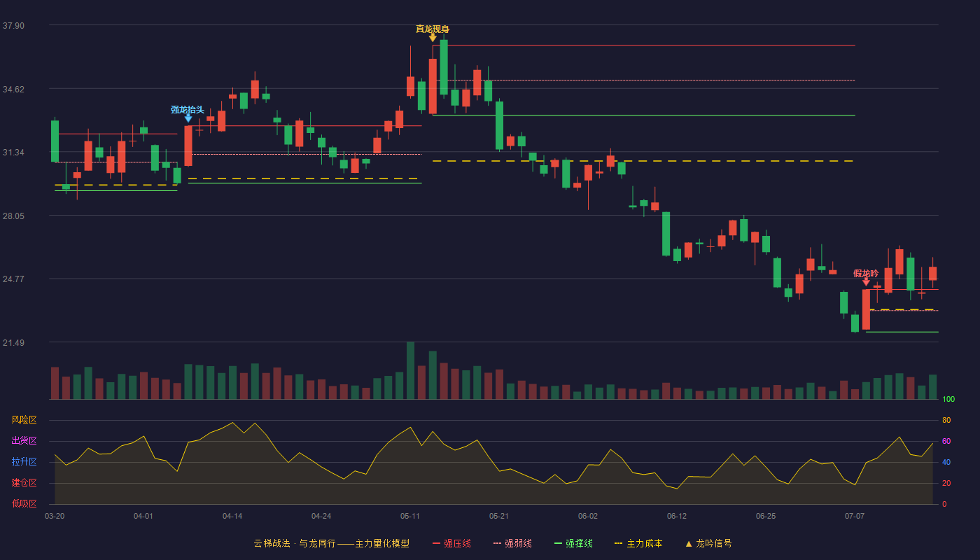Click the 03-20 date label
The width and height of the screenshot is (980, 560).
[55, 516]
